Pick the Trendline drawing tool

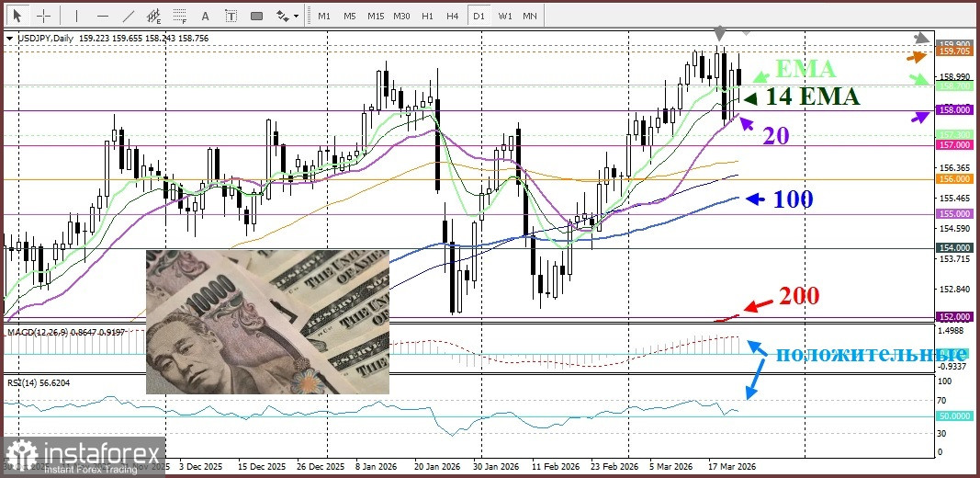point(128,16)
